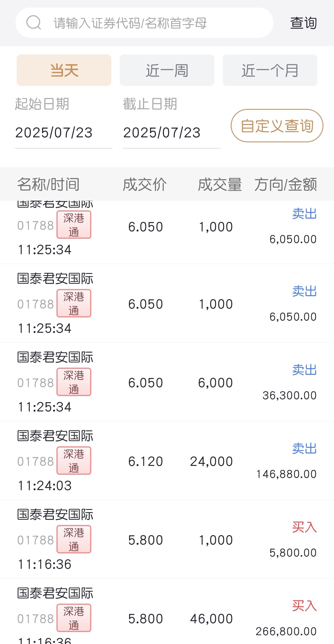Click the 名称/时间 column header
334x644 pixels.
[x=48, y=184]
